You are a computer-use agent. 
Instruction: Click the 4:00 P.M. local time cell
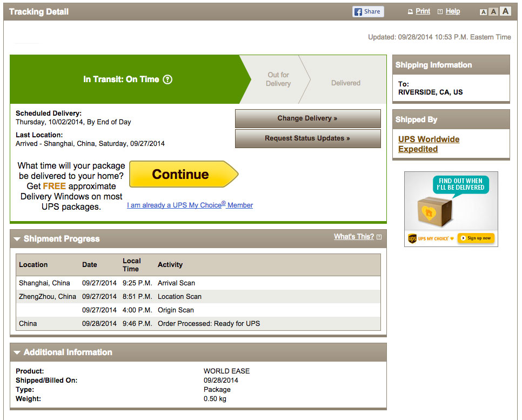pos(137,310)
